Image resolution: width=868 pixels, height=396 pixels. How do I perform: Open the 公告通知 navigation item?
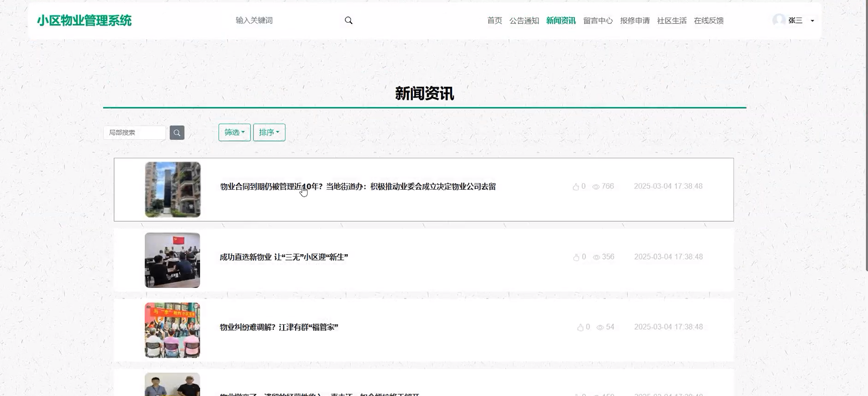(524, 20)
